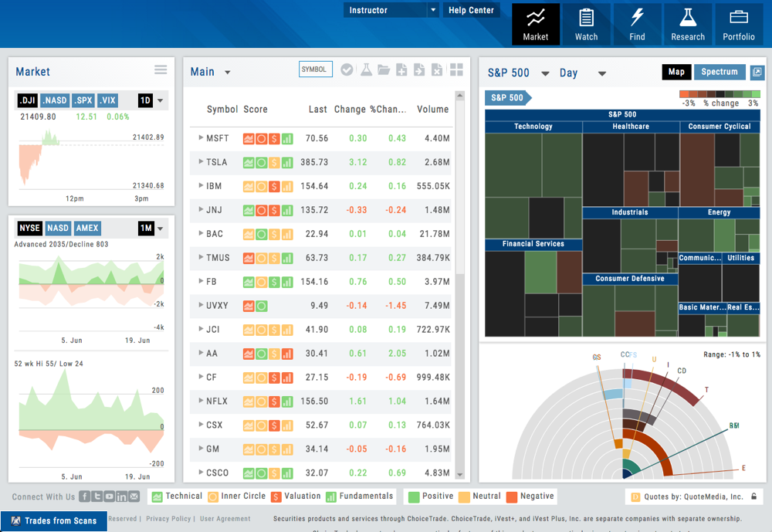Click the lock icon beside QuoteMedia
This screenshot has width=772, height=532.
753,496
